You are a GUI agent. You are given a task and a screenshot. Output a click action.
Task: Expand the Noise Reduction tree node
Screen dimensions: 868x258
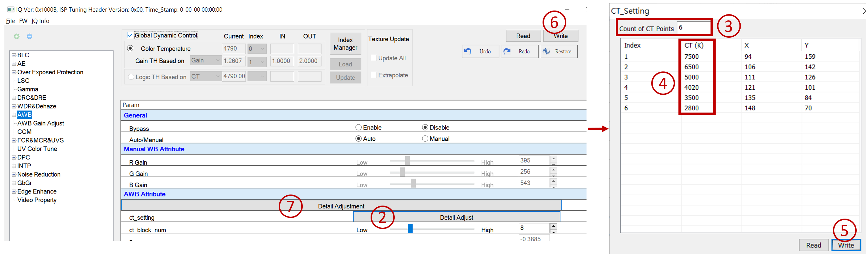coord(14,174)
